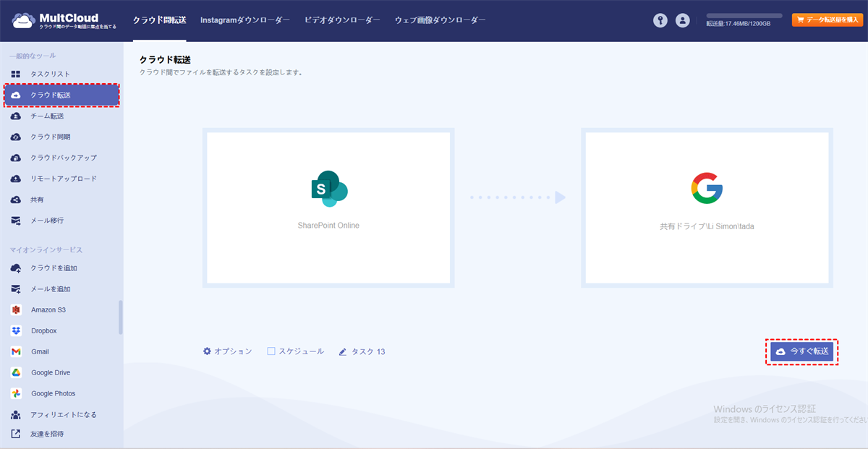This screenshot has width=868, height=449.
Task: Click the オプション gear icon
Action: coord(207,351)
